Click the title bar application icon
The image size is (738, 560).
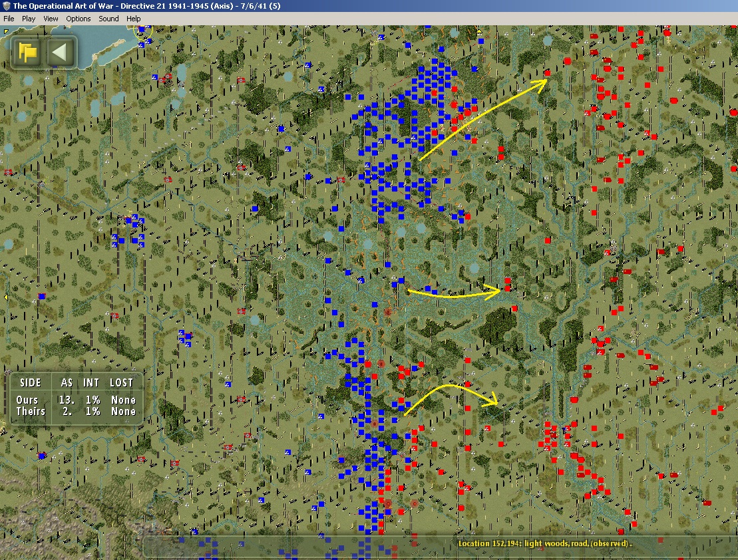coord(6,5)
